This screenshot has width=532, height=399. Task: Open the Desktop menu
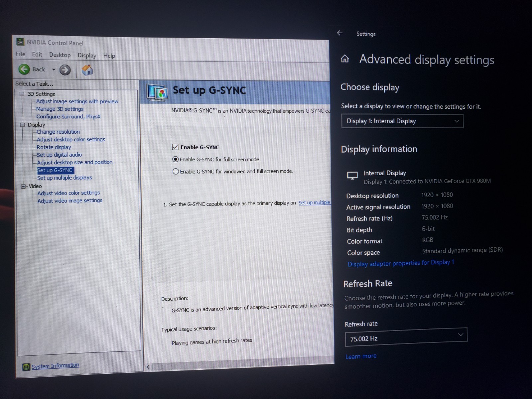click(60, 55)
